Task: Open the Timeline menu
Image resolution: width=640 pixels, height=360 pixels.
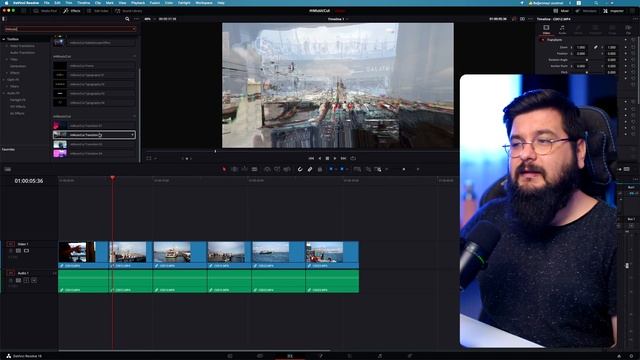Action: tap(84, 3)
